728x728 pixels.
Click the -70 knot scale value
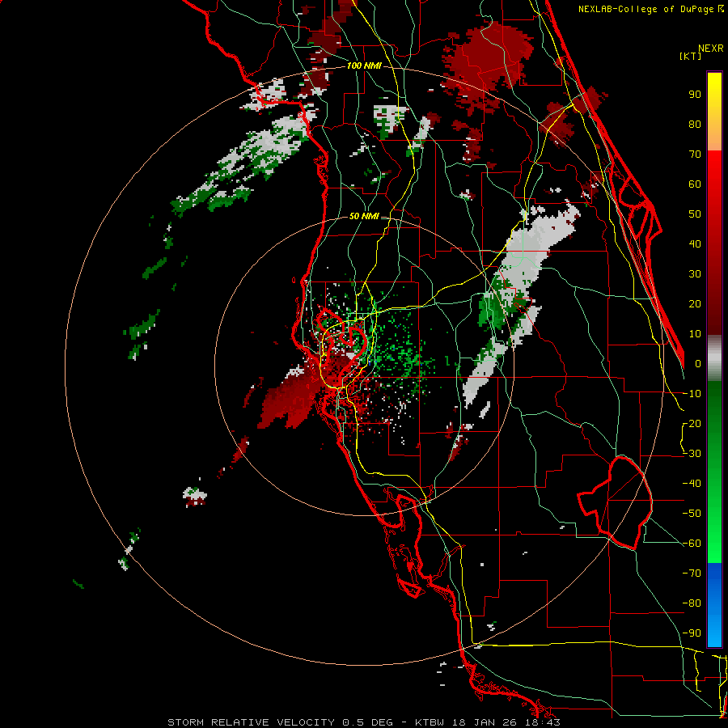point(692,573)
